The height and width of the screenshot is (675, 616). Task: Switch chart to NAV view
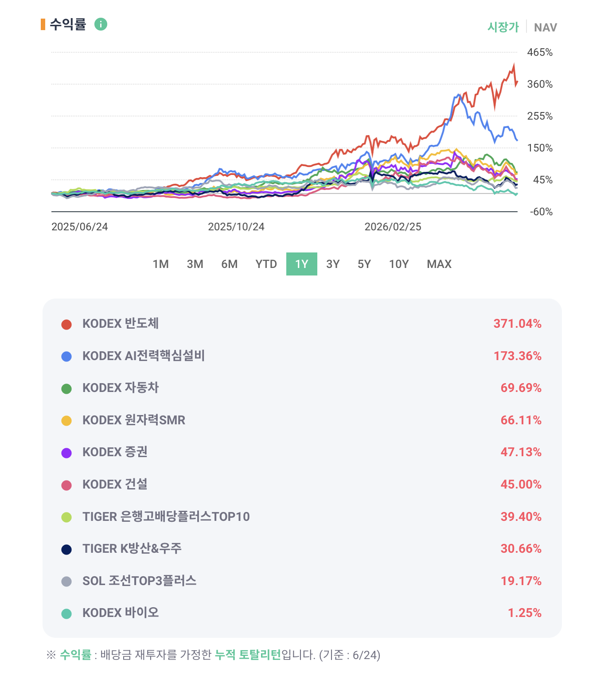[x=546, y=27]
